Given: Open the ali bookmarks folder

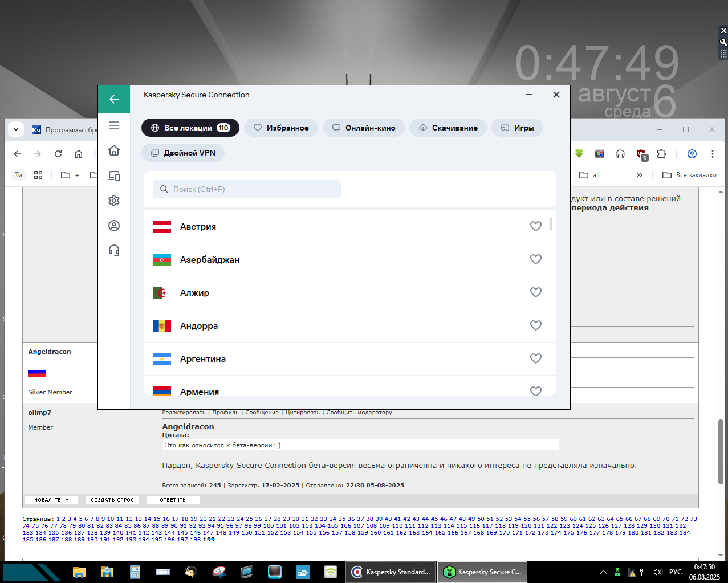Looking at the screenshot, I should [589, 175].
